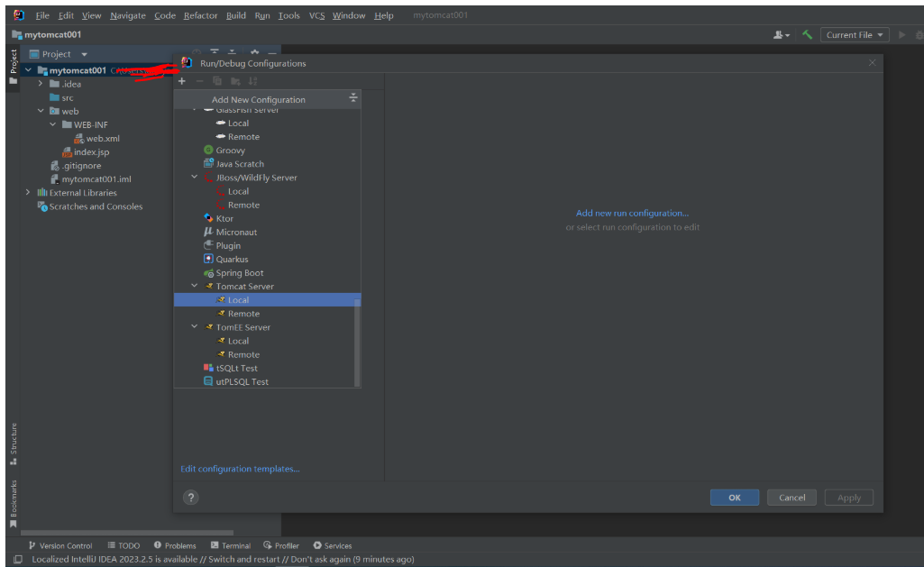
Task: Open the Terminal tool window tab
Action: (x=231, y=545)
